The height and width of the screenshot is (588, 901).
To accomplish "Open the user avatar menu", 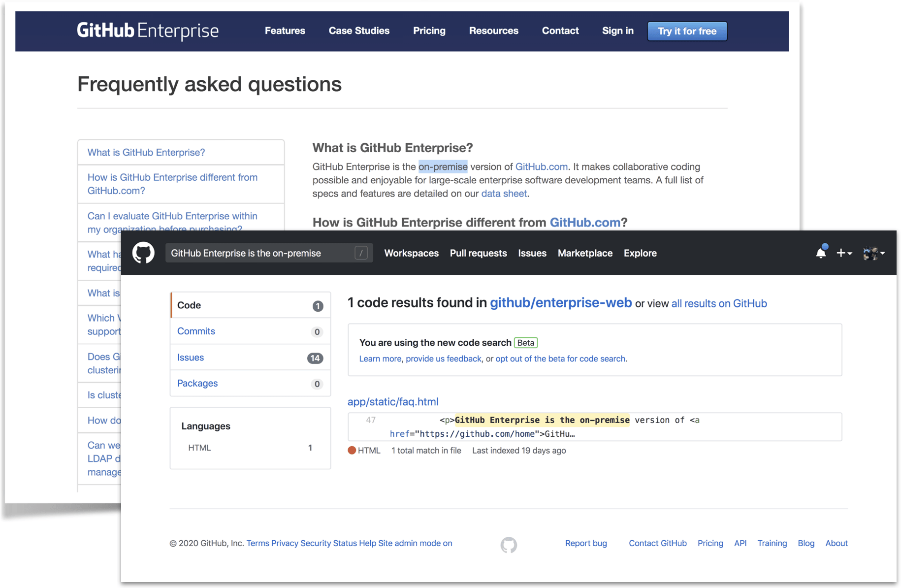I will pos(874,253).
